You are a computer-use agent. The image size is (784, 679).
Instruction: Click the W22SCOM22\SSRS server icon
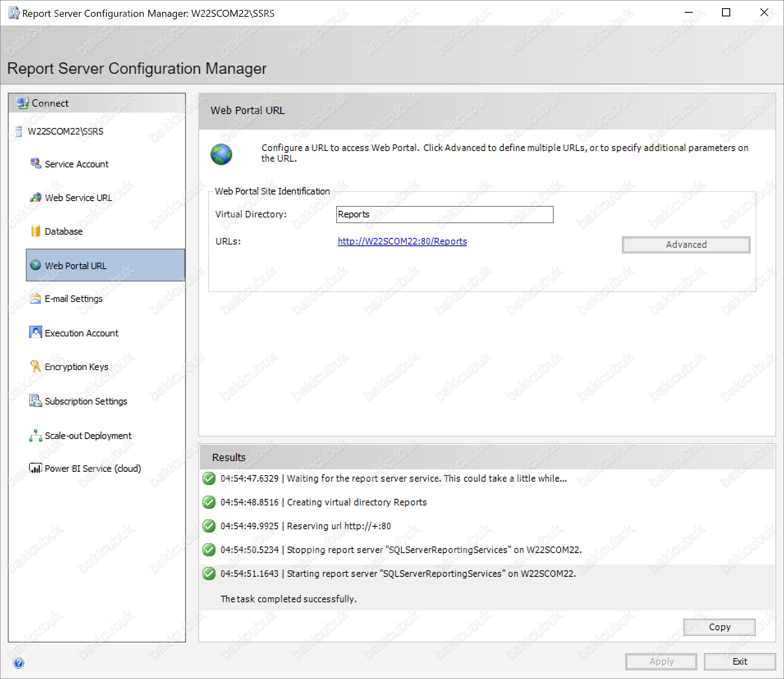[18, 131]
